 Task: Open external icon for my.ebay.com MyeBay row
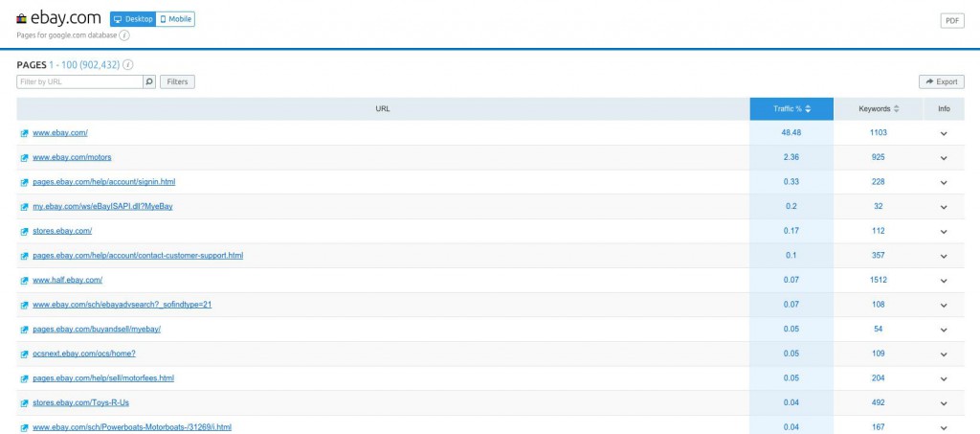coord(24,207)
